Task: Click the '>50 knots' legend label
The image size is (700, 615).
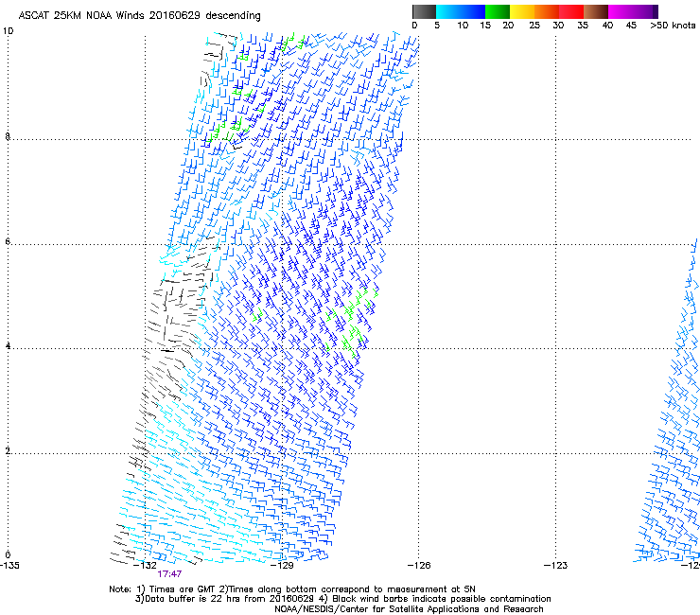Action: (673, 26)
